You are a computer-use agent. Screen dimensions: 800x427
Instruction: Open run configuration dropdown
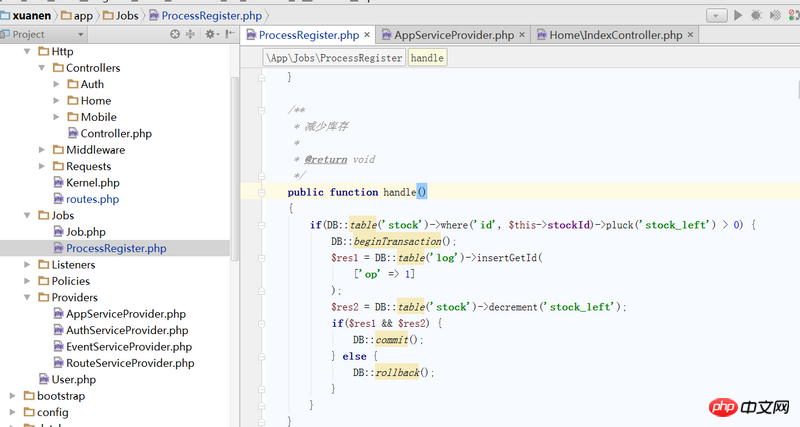coord(717,15)
